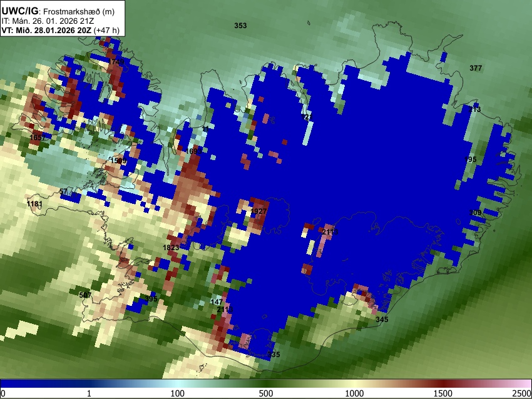This screenshot has width=532, height=399.
Task: Click the 335 value label on map
Action: pyautogui.click(x=274, y=355)
